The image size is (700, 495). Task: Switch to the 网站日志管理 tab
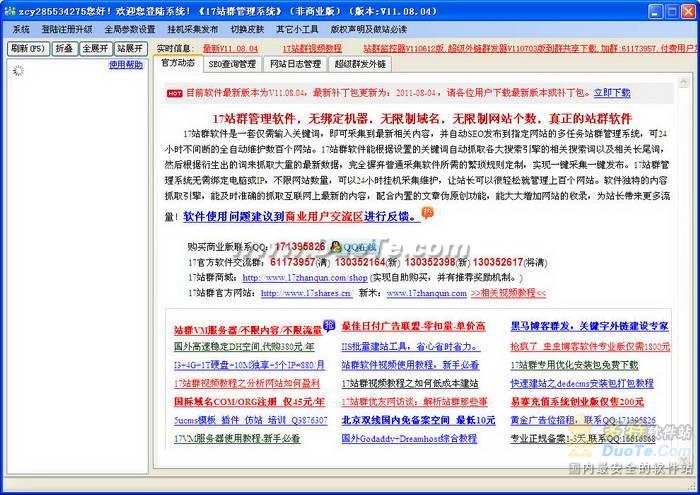(x=295, y=64)
